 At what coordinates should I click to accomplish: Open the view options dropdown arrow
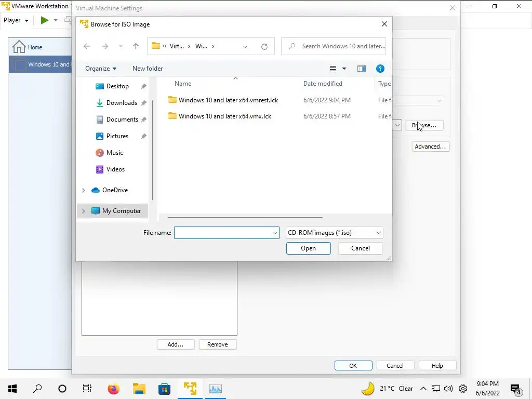pos(344,69)
